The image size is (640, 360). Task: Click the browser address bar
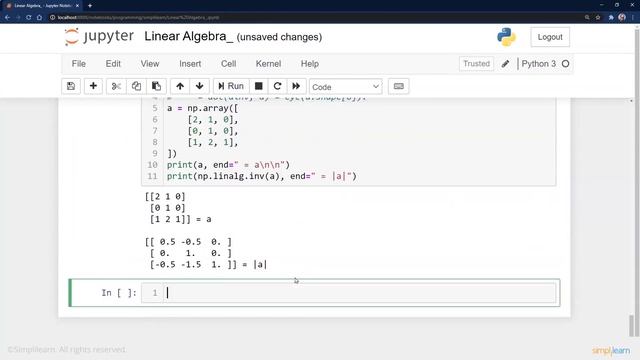tap(318, 18)
